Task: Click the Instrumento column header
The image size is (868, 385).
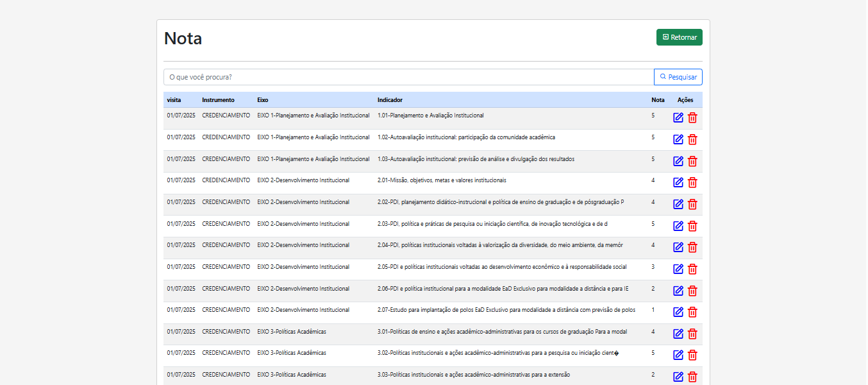Action: pyautogui.click(x=218, y=100)
